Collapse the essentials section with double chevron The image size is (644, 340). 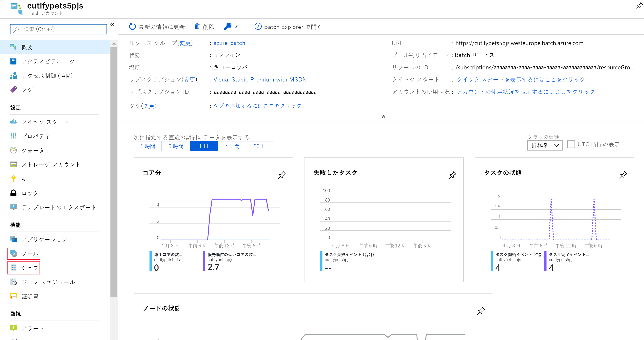point(383,117)
